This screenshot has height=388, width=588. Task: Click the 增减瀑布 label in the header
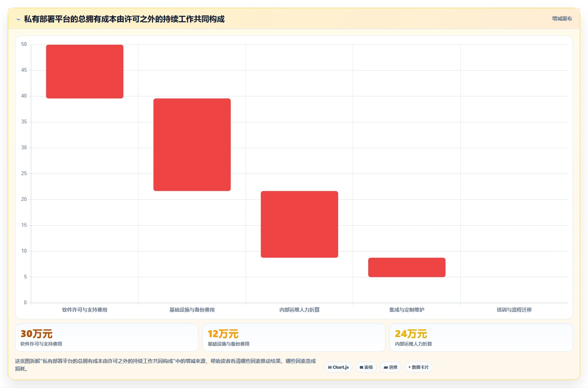pyautogui.click(x=562, y=19)
